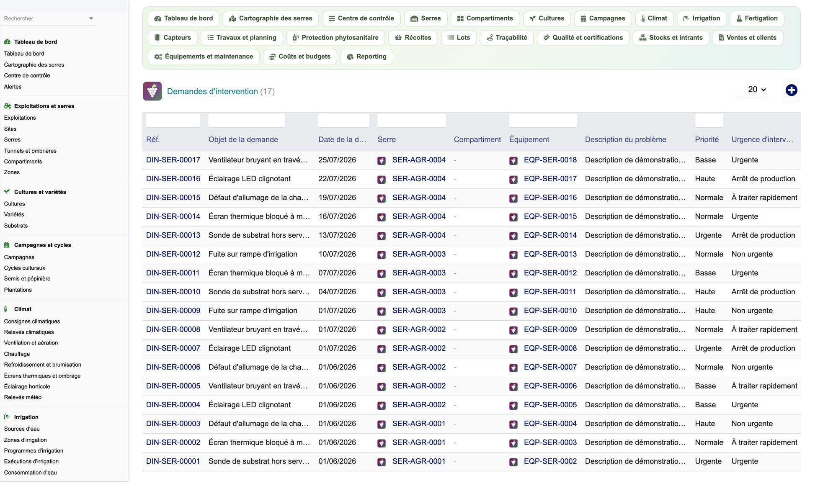This screenshot has height=504, width=815.
Task: Open Consignes climatiques in the sidebar
Action: click(x=32, y=321)
